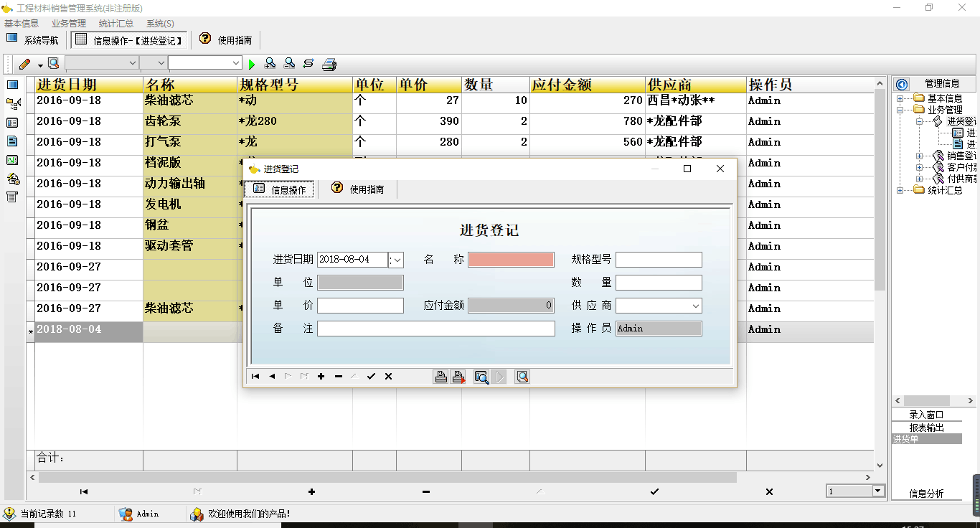Image resolution: width=980 pixels, height=528 pixels.
Task: Click checkmark save icon in dialog navigator
Action: tap(371, 377)
